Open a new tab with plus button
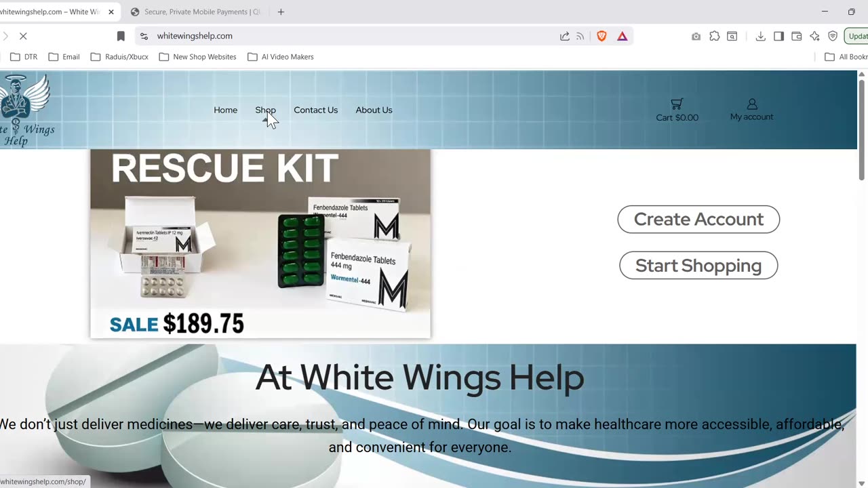 click(x=281, y=12)
